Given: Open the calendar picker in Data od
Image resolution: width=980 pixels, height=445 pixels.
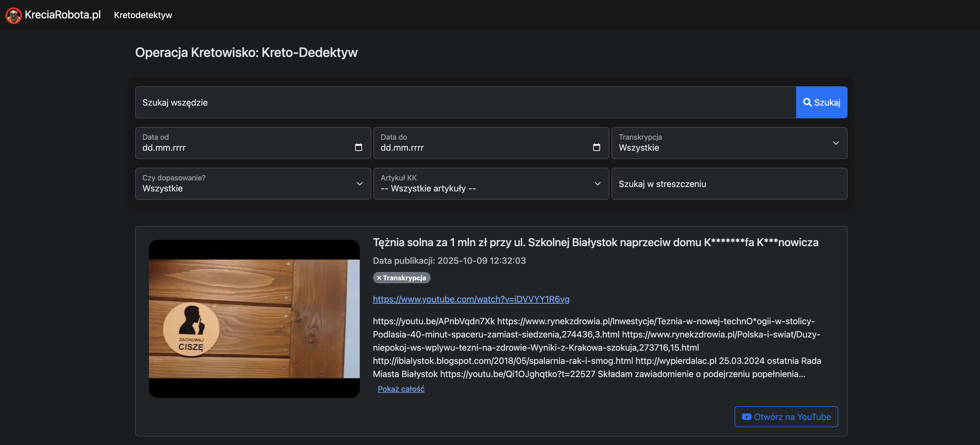Looking at the screenshot, I should click(358, 147).
